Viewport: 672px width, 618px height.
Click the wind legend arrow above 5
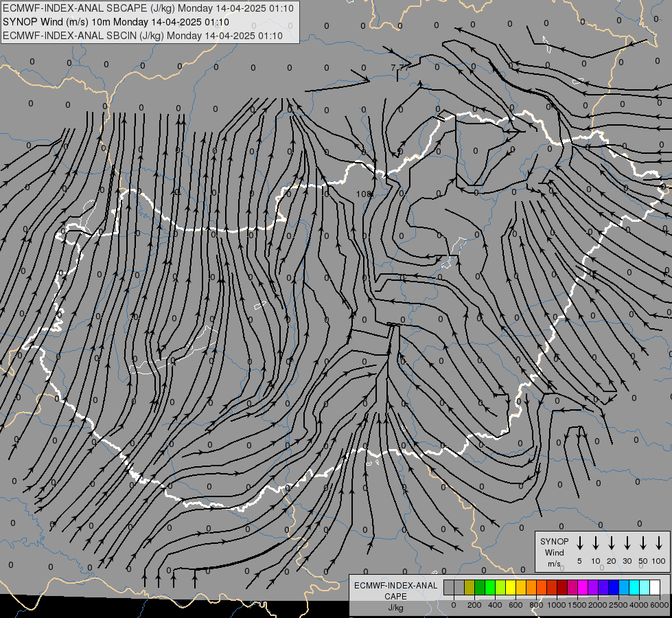pos(579,542)
